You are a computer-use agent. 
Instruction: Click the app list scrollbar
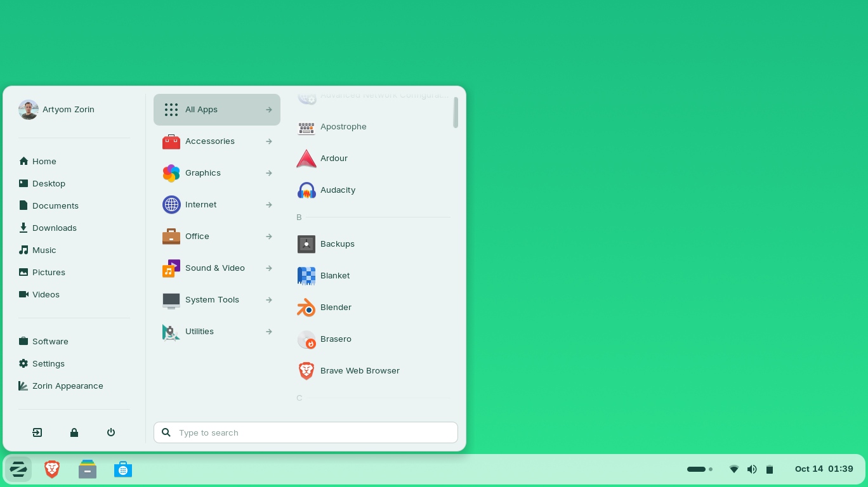point(456,113)
